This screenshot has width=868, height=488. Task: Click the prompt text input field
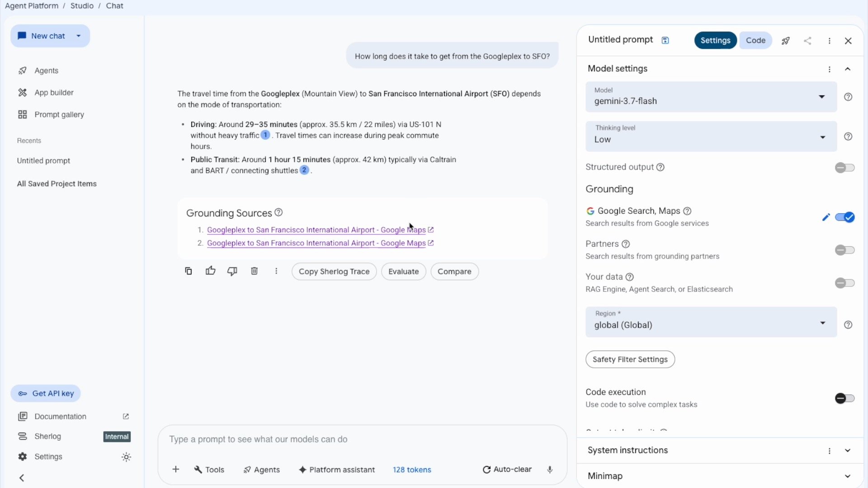(362, 440)
